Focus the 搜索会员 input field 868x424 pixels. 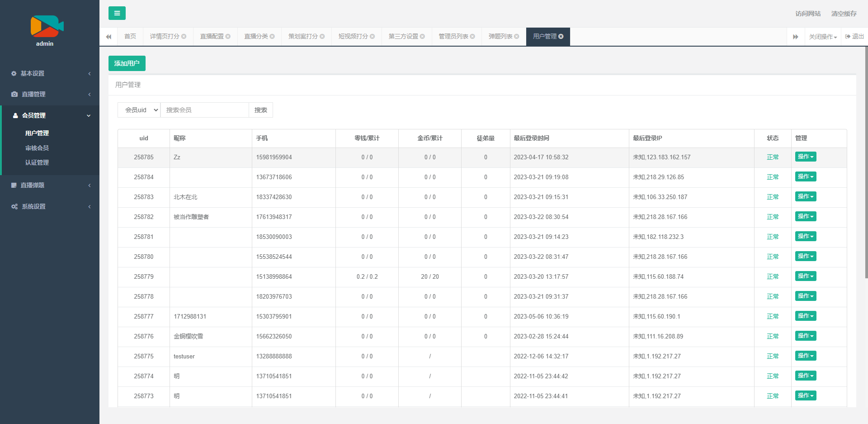(205, 110)
